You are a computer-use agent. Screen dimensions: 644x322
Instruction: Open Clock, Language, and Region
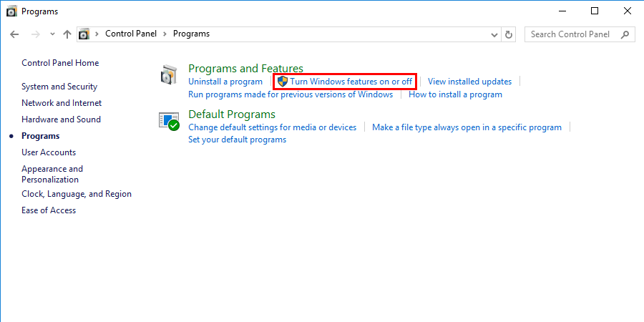click(x=77, y=194)
